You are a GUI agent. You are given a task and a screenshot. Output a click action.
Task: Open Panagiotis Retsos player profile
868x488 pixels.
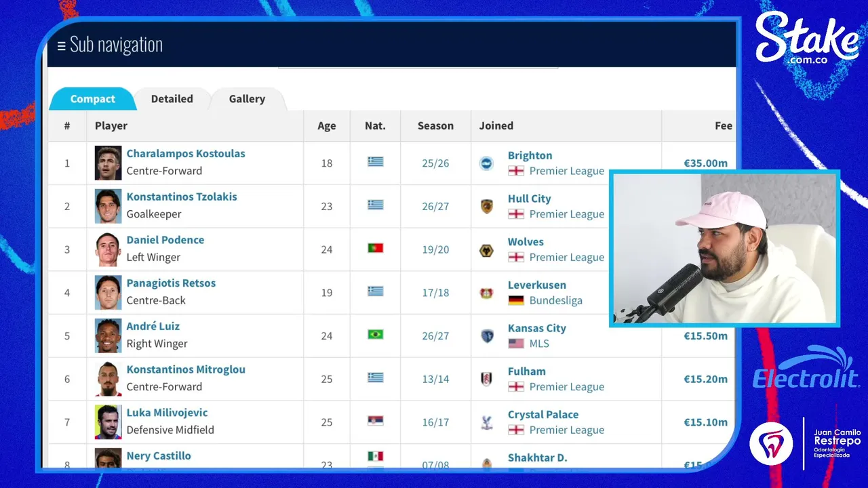[x=171, y=283]
